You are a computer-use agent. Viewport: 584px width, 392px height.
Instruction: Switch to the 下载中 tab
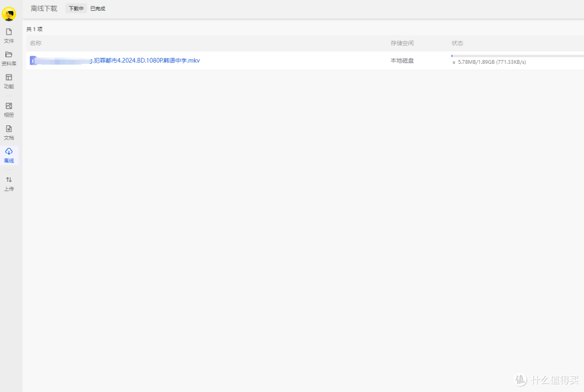(76, 9)
